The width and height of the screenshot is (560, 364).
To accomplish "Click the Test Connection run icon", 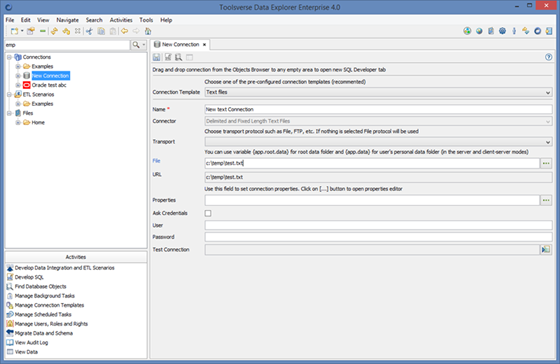I will [x=546, y=250].
